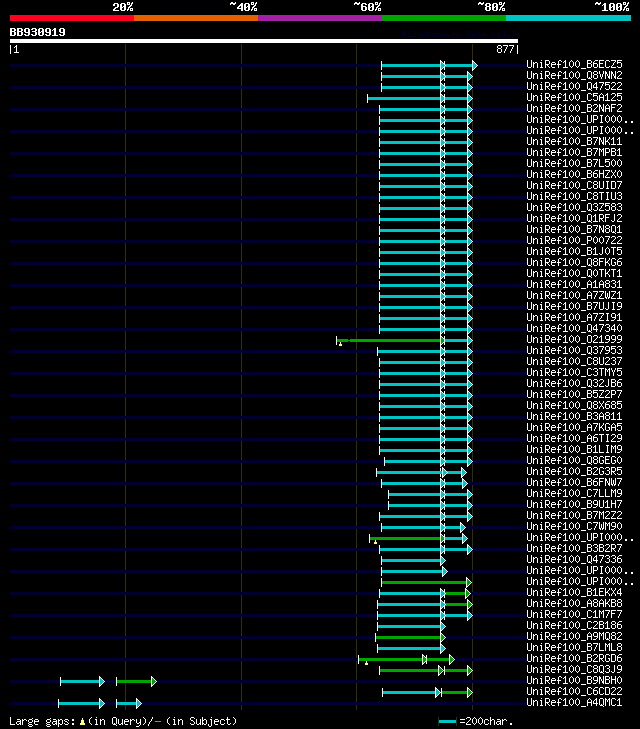Screen dimensions: 640x729
Task: Select the UniRef100_B7L500 label
Action: pos(574,163)
